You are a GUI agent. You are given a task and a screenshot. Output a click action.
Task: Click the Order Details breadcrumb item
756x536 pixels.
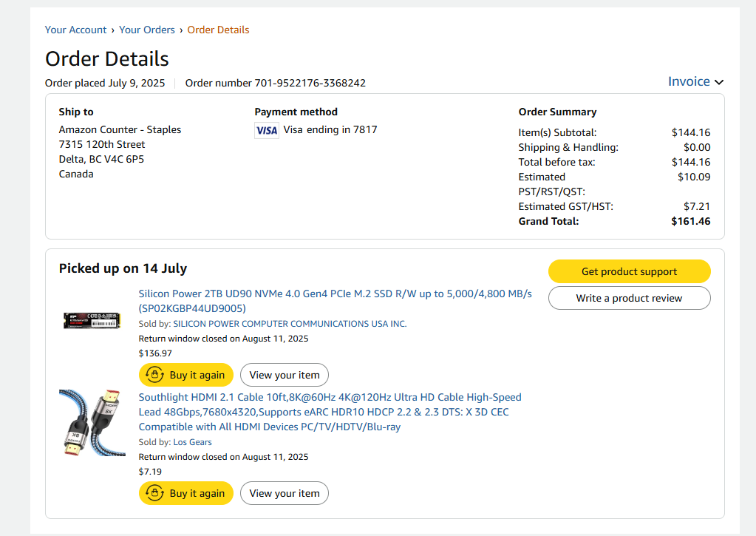218,30
